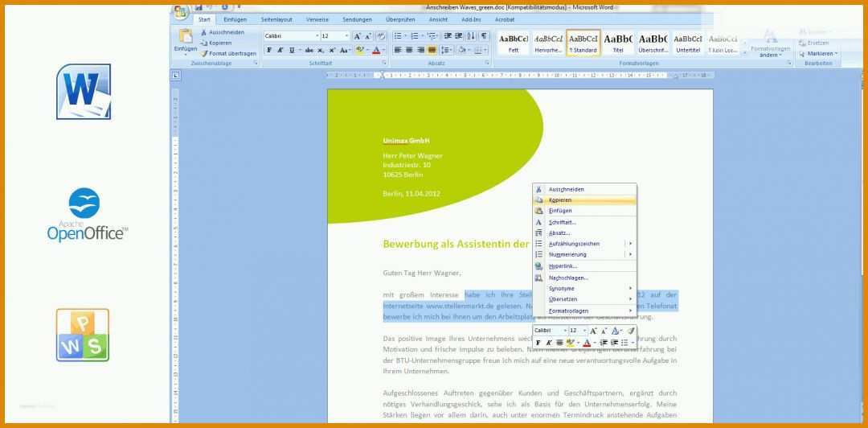Apply the yellow highlight color in ribbon
This screenshot has height=428, width=868.
point(359,50)
